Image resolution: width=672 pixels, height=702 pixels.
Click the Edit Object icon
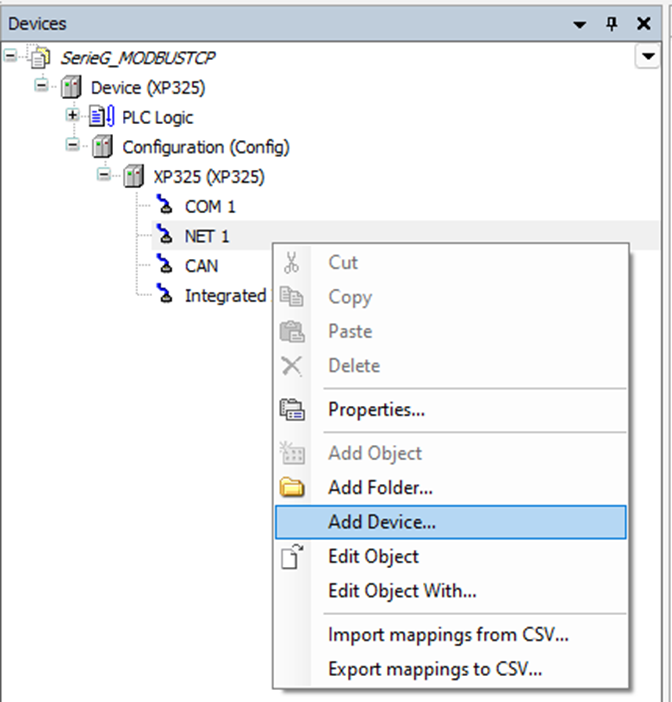coord(291,557)
